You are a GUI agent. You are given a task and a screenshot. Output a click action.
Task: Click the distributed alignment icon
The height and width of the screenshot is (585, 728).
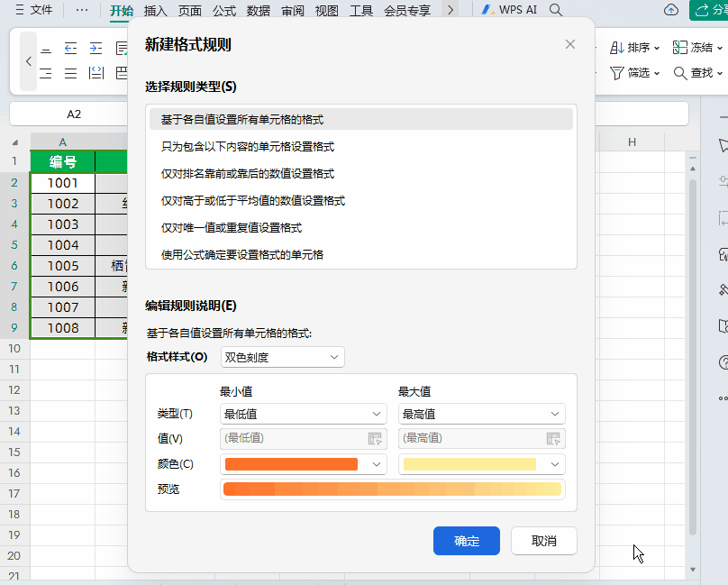pyautogui.click(x=96, y=73)
